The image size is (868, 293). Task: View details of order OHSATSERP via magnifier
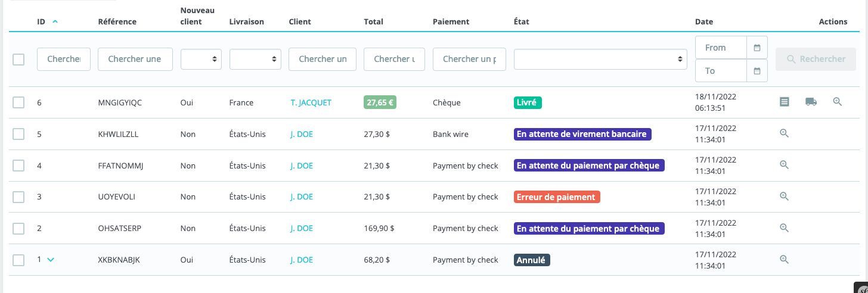pyautogui.click(x=784, y=227)
